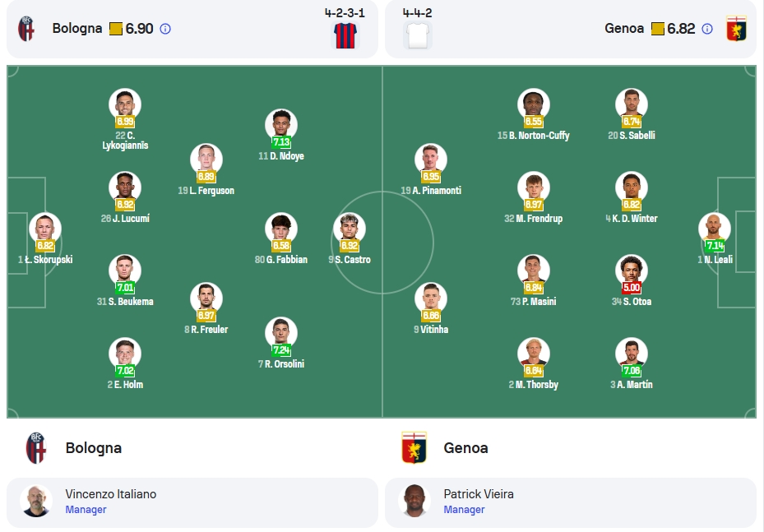Open the Genoa white jersey kit icon
This screenshot has width=764, height=532.
pos(418,35)
